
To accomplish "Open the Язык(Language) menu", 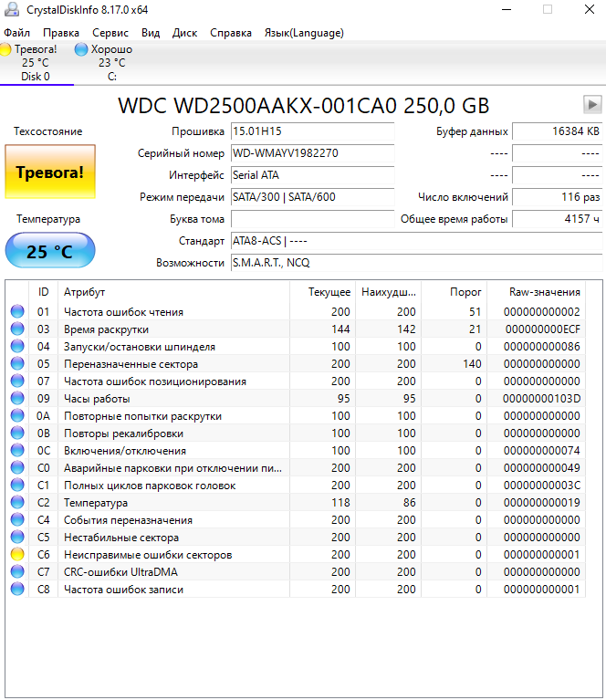I will pos(304,33).
